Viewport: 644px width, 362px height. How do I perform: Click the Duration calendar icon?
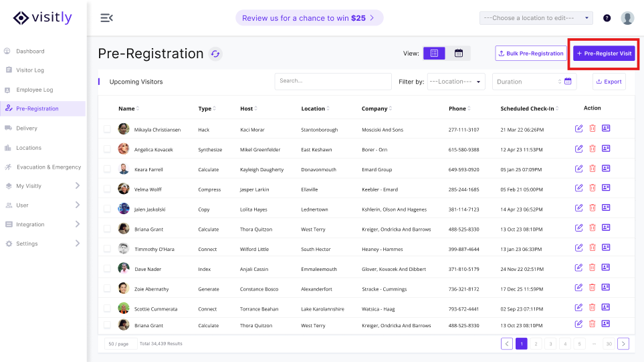pos(568,82)
